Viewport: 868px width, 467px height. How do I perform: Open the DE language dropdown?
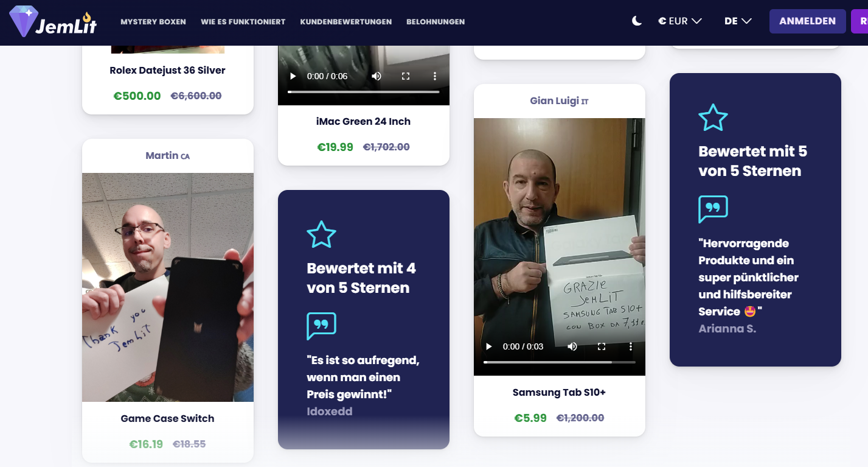tap(738, 21)
